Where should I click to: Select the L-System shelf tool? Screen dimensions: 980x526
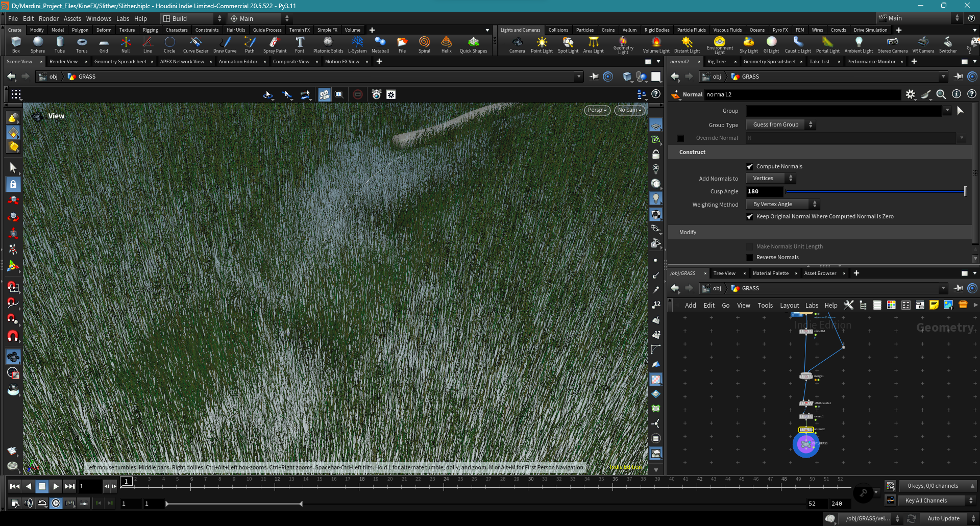pos(357,44)
